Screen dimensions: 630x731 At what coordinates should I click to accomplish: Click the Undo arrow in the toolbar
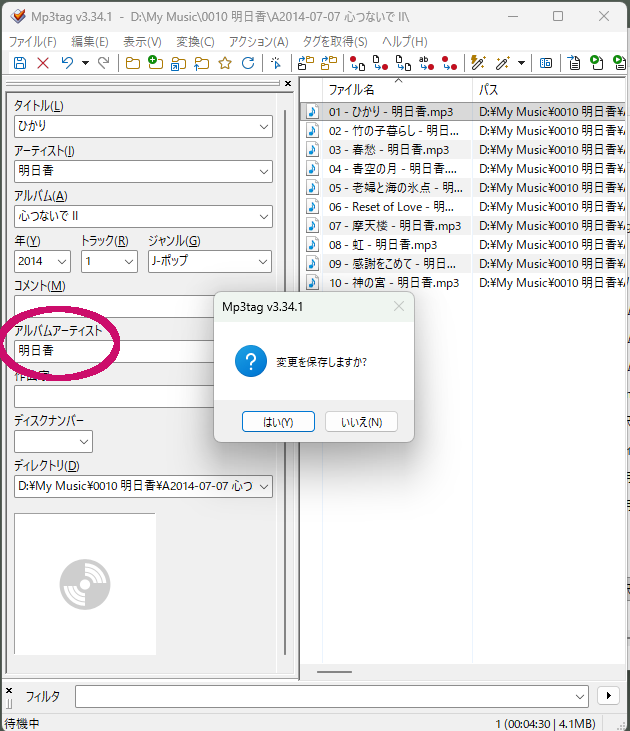pyautogui.click(x=68, y=62)
